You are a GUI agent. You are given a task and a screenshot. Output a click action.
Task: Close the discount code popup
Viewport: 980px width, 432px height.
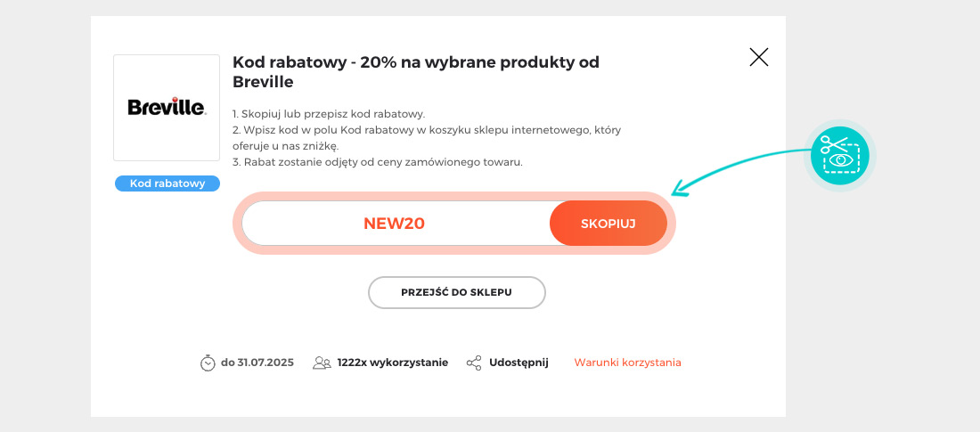click(759, 58)
